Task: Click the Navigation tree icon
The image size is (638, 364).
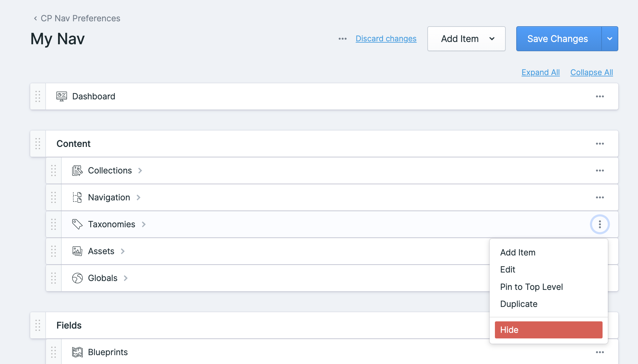Action: click(x=77, y=197)
